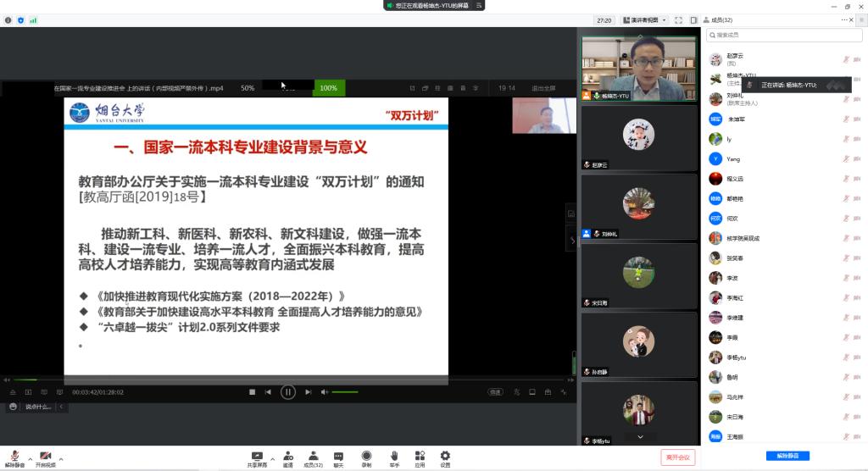Start sharing with 共享屏幕 icon
The image size is (868, 471).
pos(257,456)
